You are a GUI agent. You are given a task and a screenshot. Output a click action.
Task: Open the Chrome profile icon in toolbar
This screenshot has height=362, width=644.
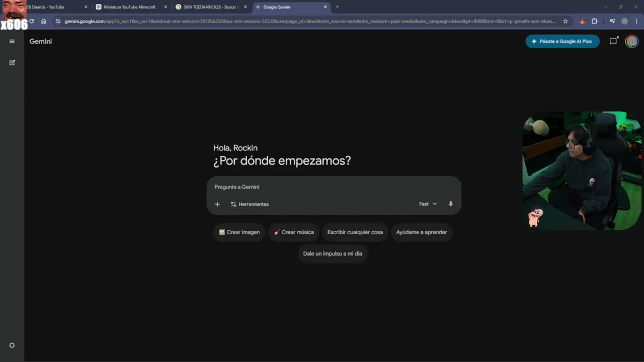click(624, 21)
